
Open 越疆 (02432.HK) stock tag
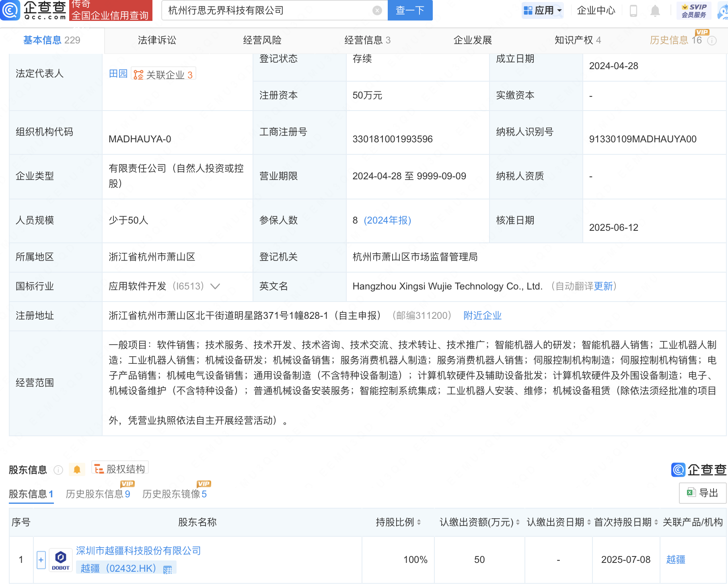tap(126, 568)
